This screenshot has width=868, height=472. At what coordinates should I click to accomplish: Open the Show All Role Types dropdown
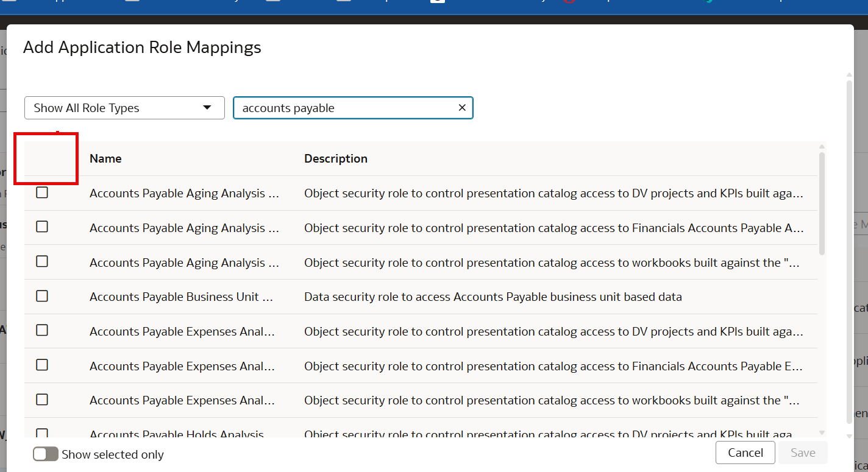click(x=124, y=108)
